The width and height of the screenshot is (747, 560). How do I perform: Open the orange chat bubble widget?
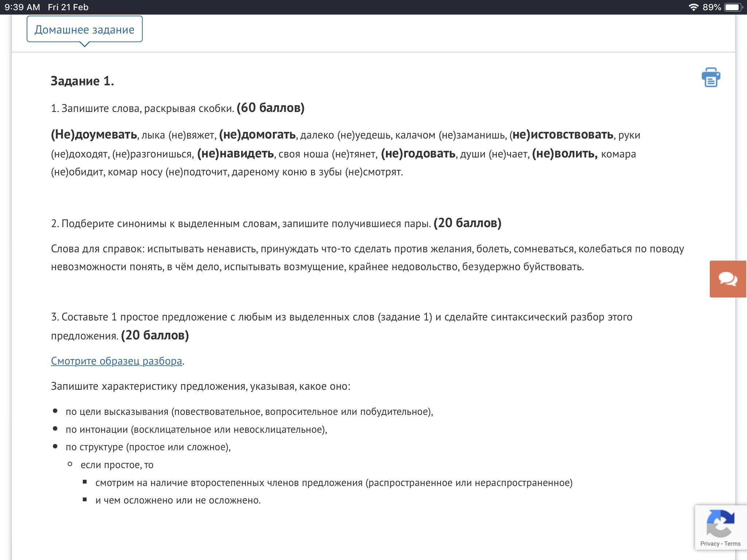pos(728,279)
